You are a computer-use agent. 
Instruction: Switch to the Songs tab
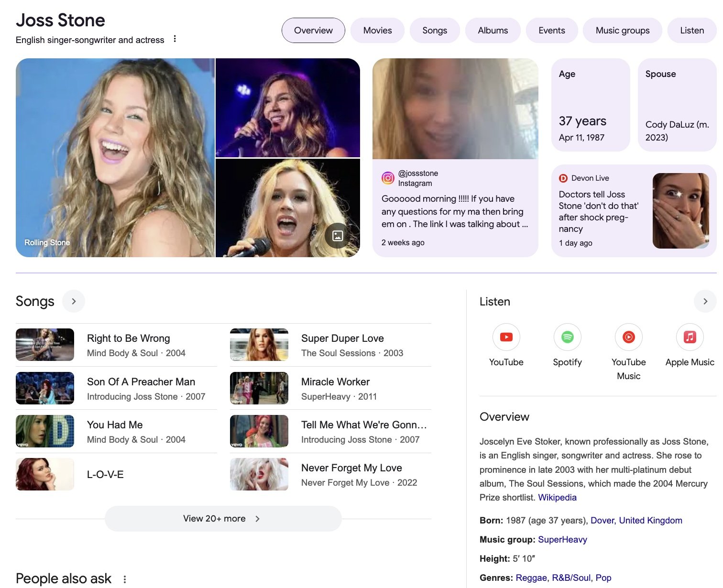click(x=435, y=31)
